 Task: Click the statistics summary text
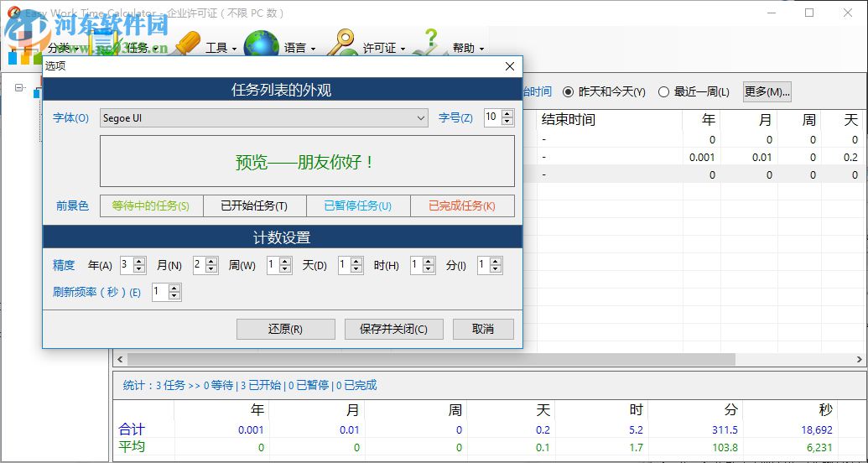click(x=250, y=386)
